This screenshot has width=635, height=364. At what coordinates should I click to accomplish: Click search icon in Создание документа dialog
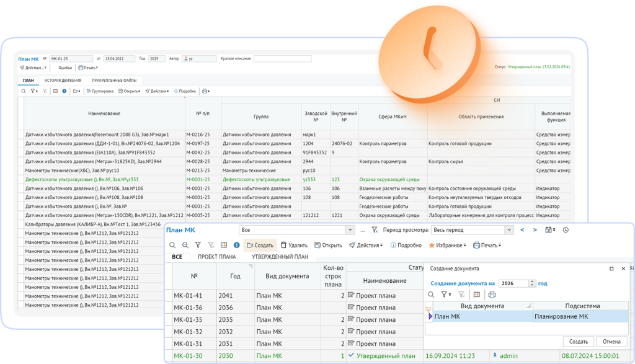[x=432, y=295]
